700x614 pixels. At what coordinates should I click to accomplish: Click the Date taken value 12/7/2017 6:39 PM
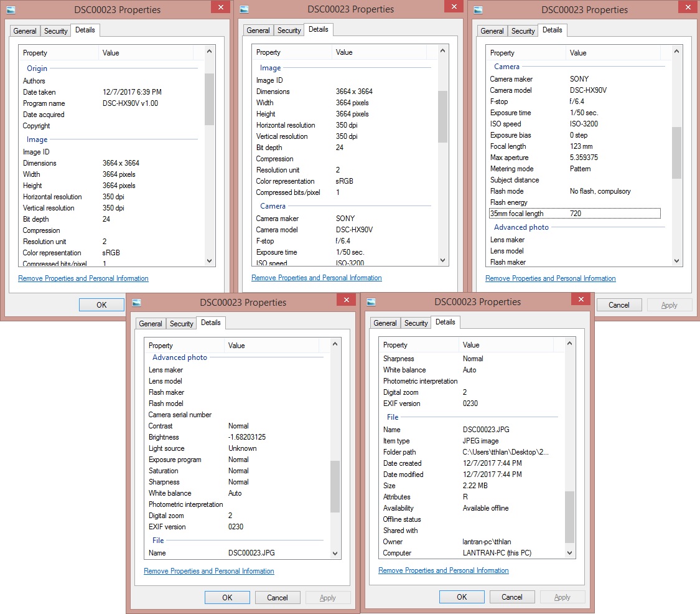click(x=132, y=92)
